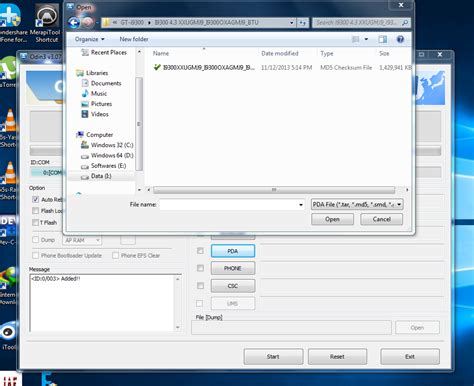Viewport: 474px width, 386px height.
Task: Toggle the Auto Reboot checkbox
Action: pos(35,199)
